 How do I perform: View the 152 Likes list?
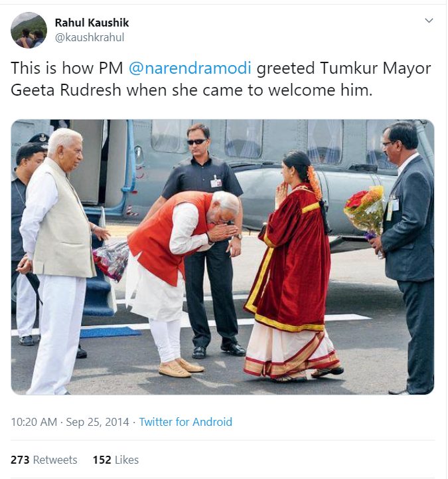[115, 460]
